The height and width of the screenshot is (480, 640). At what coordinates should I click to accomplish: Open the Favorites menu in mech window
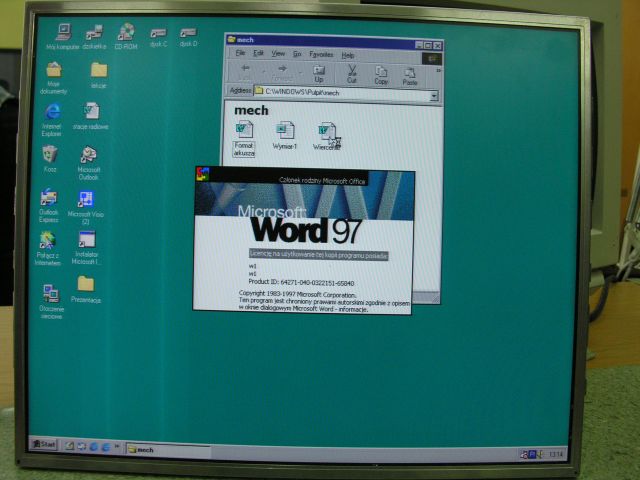(x=321, y=55)
